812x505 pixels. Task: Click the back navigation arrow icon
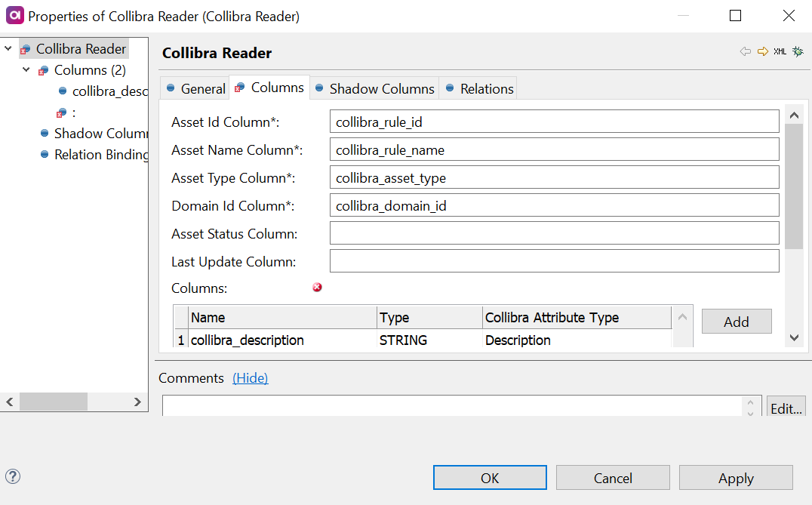click(744, 51)
